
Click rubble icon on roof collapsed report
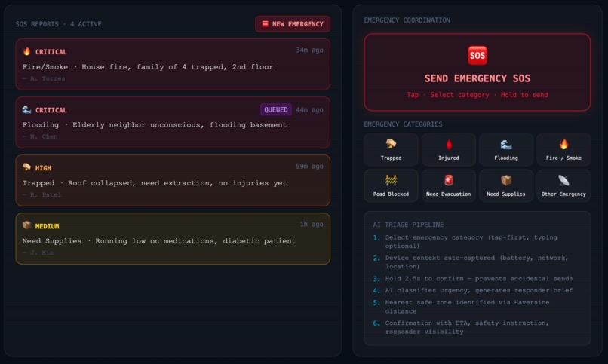point(26,167)
